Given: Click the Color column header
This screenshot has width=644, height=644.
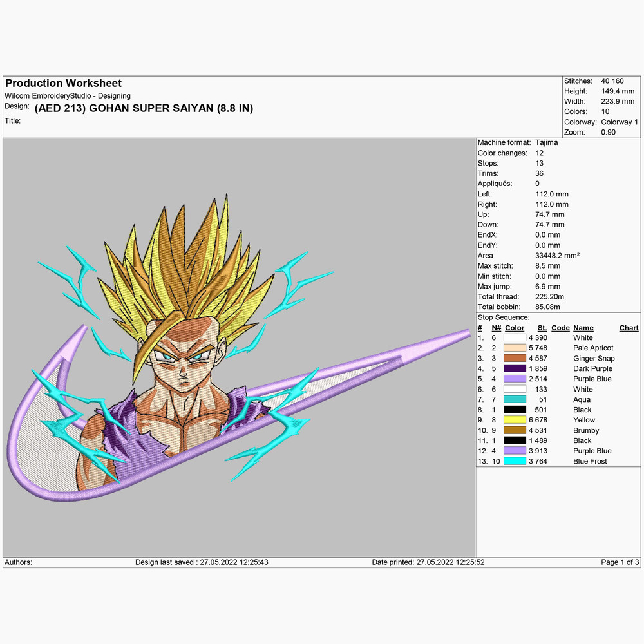Looking at the screenshot, I should point(515,328).
